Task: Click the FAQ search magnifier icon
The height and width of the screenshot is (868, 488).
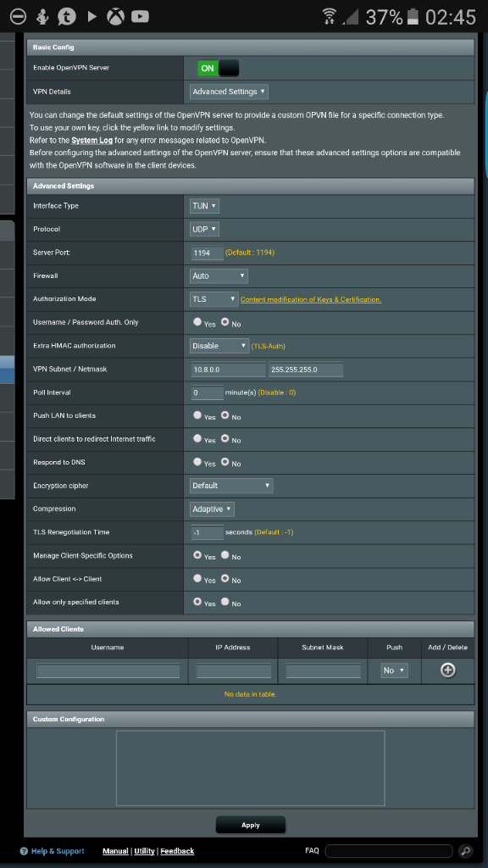Action: 465,851
